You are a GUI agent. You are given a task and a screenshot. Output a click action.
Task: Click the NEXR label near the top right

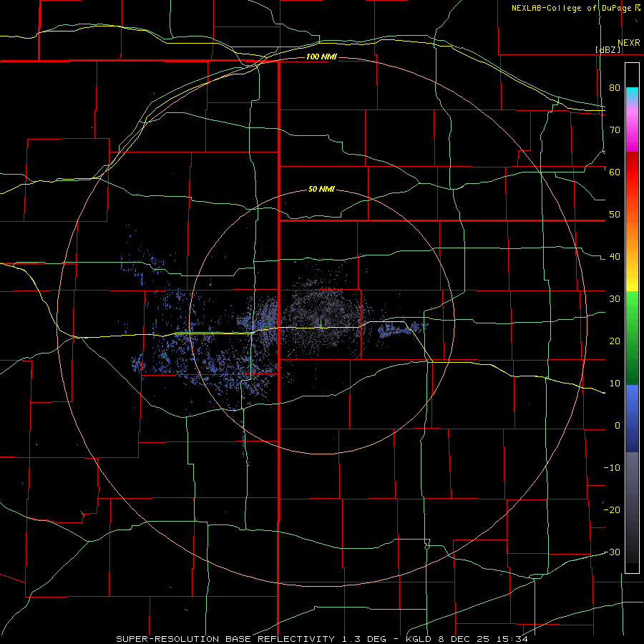click(629, 43)
